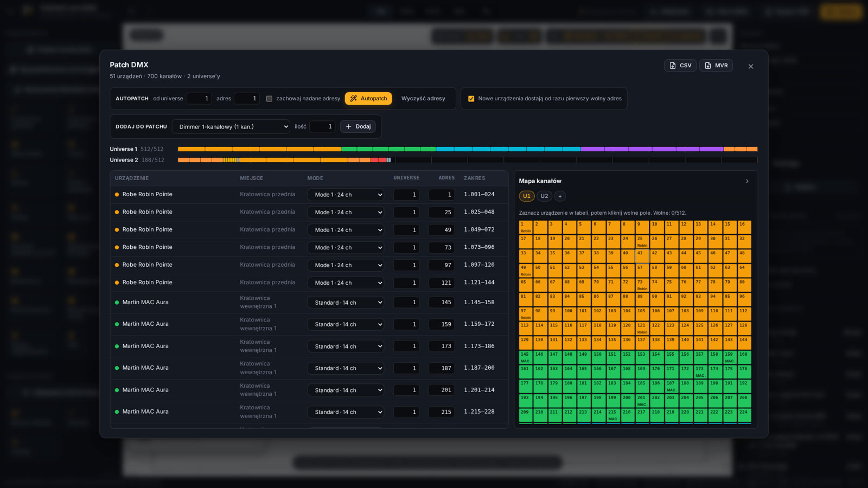Click orange dot of first Robe Robin Pointe
868x488 pixels.
pyautogui.click(x=117, y=195)
